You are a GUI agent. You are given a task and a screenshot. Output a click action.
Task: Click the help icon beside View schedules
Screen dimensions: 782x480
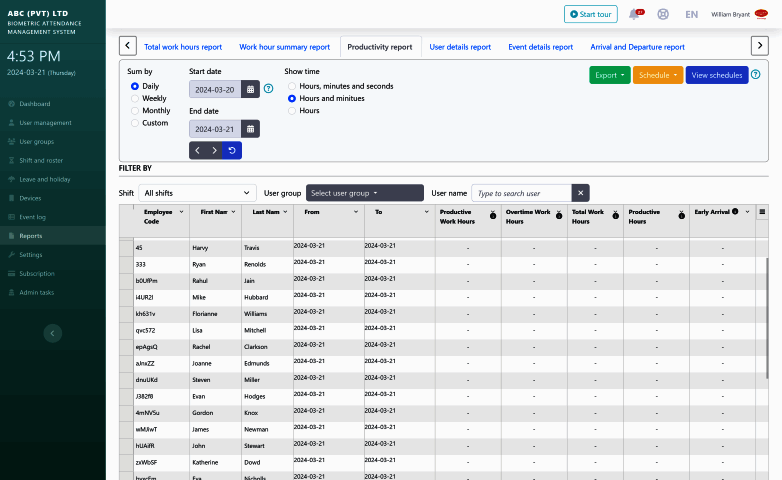coord(757,75)
